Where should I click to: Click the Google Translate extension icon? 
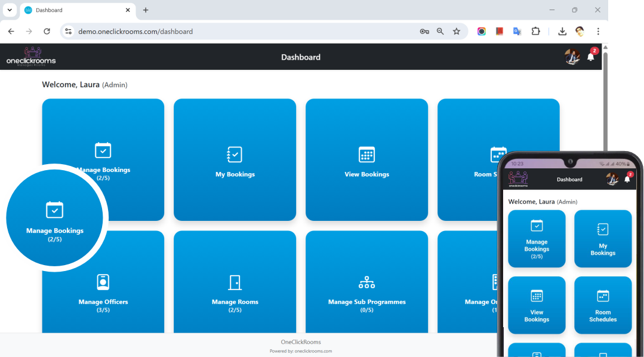tap(517, 32)
